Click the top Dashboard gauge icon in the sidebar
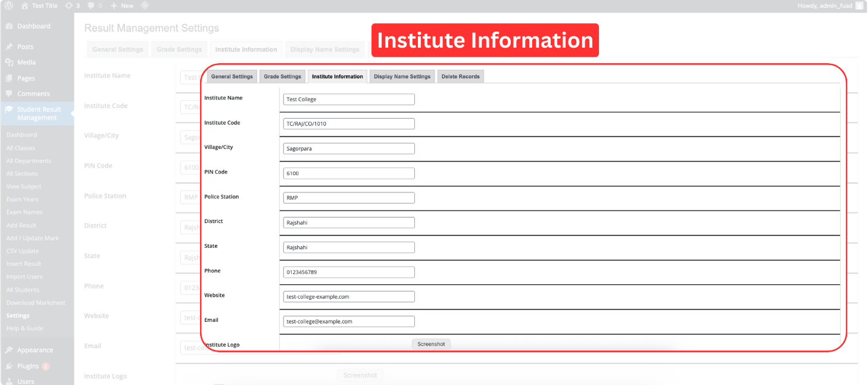This screenshot has height=385, width=868. (x=9, y=26)
